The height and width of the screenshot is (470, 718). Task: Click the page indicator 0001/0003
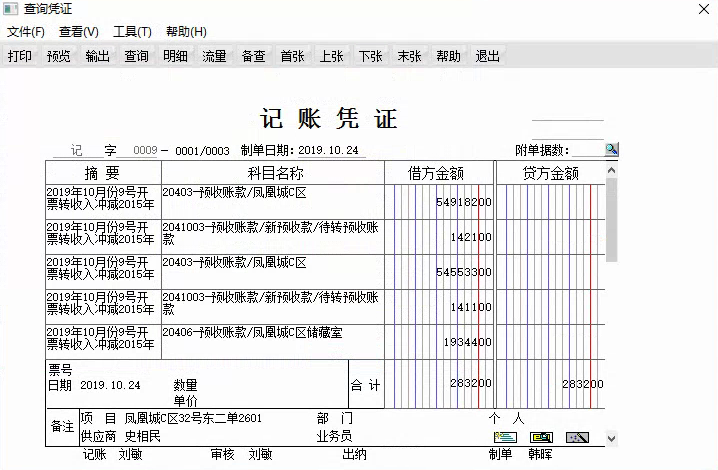click(202, 151)
